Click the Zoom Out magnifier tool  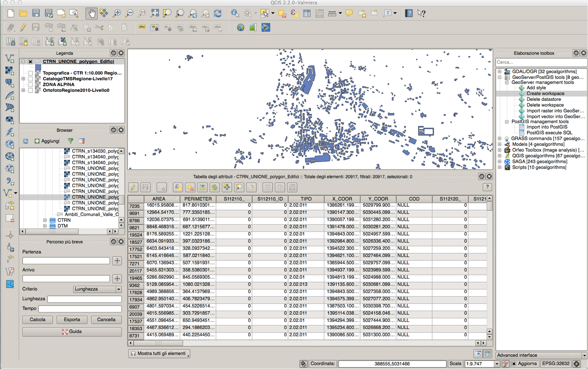(x=129, y=13)
